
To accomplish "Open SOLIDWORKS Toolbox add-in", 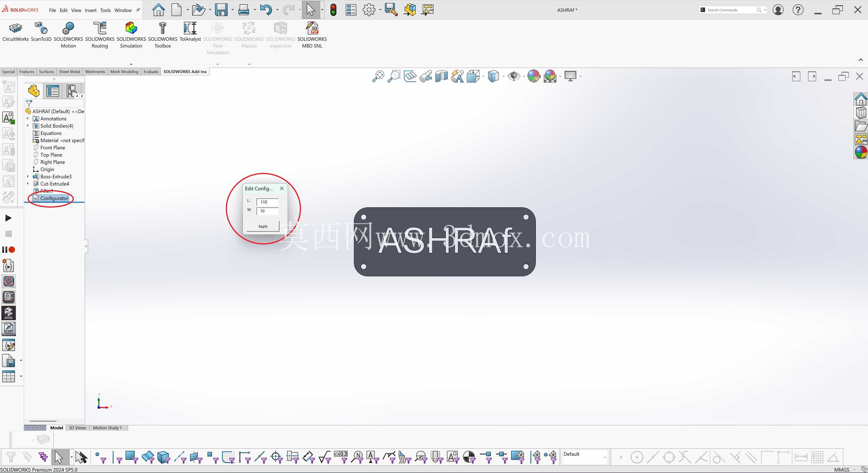I will [163, 35].
